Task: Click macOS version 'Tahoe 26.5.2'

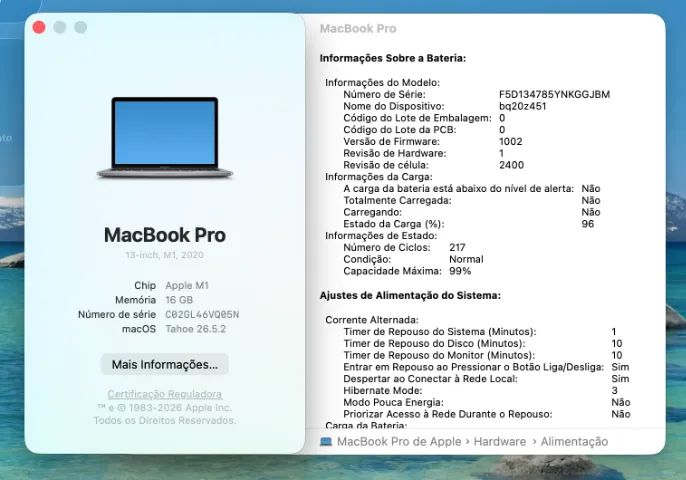Action: [x=196, y=329]
